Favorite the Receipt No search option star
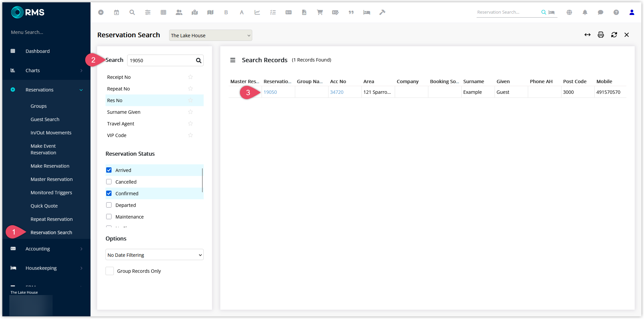 190,77
